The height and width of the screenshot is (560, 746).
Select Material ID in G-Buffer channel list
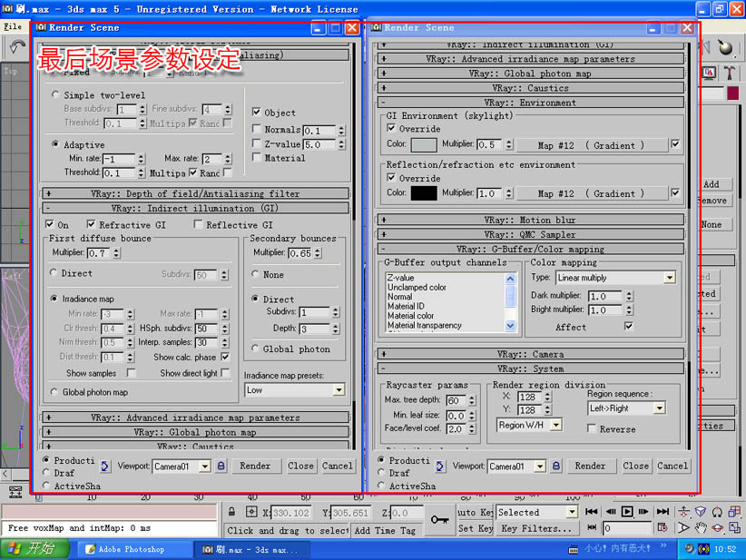pos(406,306)
